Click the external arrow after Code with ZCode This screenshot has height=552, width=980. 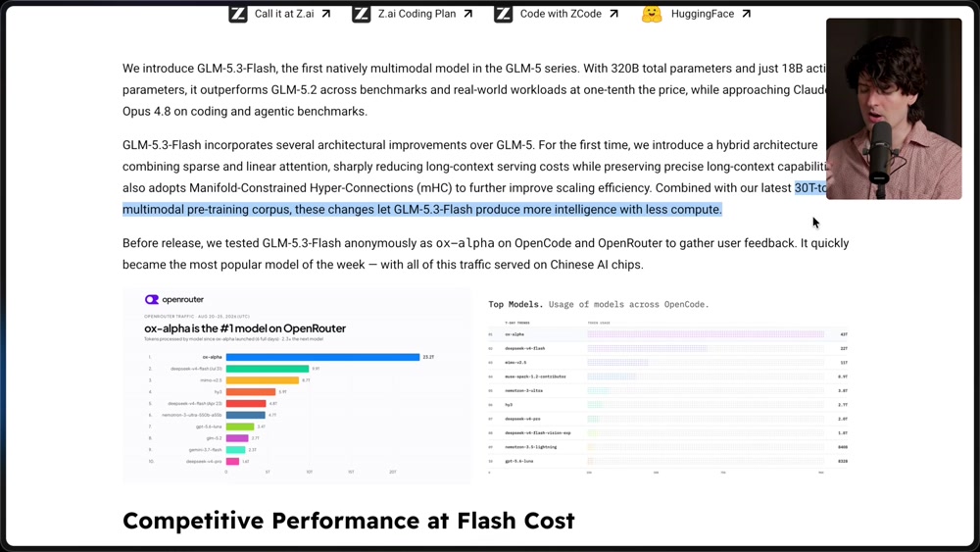click(x=613, y=14)
